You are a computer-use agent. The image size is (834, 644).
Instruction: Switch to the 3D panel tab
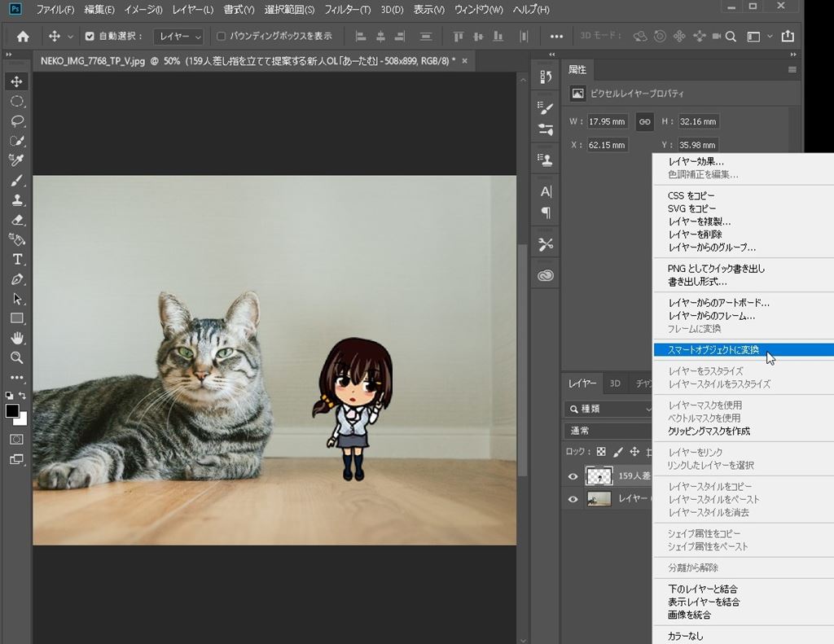615,383
